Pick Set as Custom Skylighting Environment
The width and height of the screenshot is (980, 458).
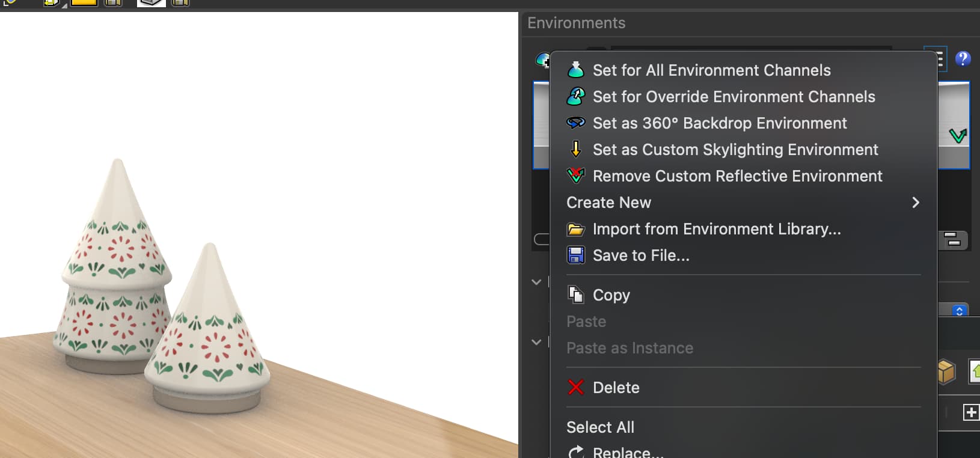coord(735,150)
